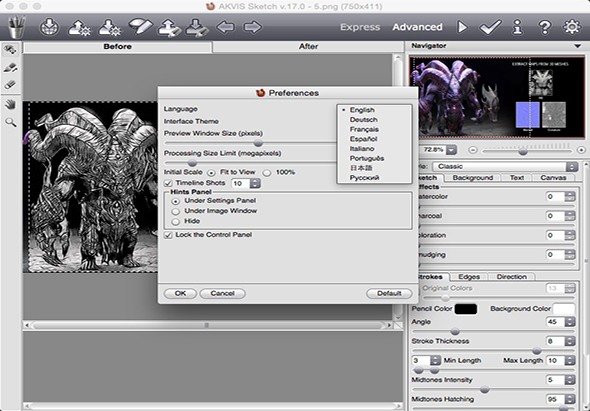Choose Русский in the language list
The height and width of the screenshot is (411, 590).
(x=364, y=178)
